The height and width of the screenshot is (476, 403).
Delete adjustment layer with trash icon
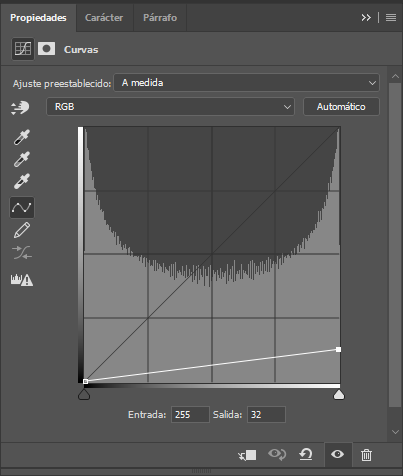[x=366, y=455]
